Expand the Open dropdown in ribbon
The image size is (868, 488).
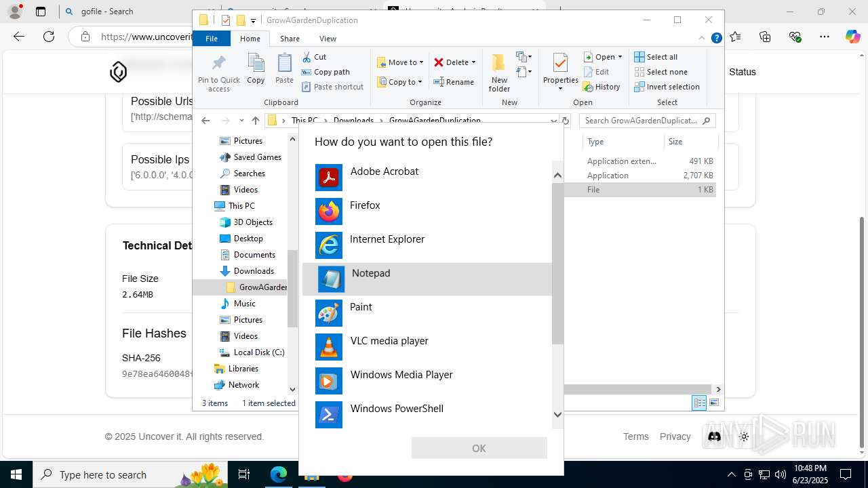(x=620, y=57)
